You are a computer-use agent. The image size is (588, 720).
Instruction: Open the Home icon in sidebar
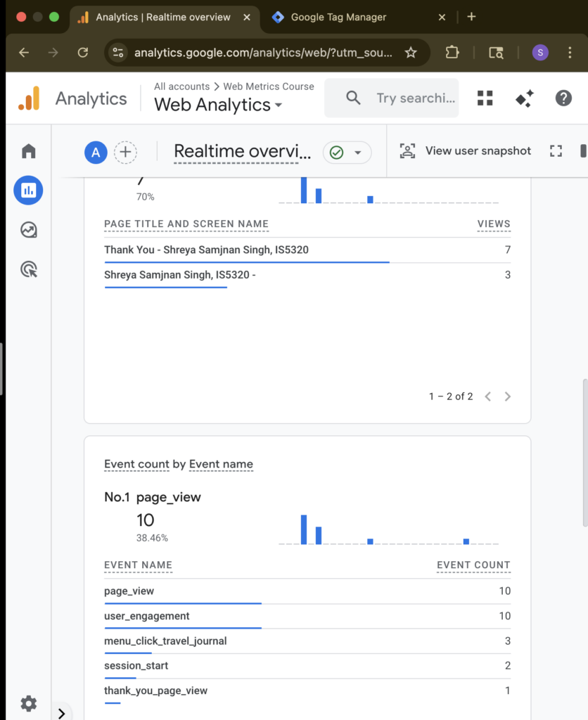[x=29, y=151]
